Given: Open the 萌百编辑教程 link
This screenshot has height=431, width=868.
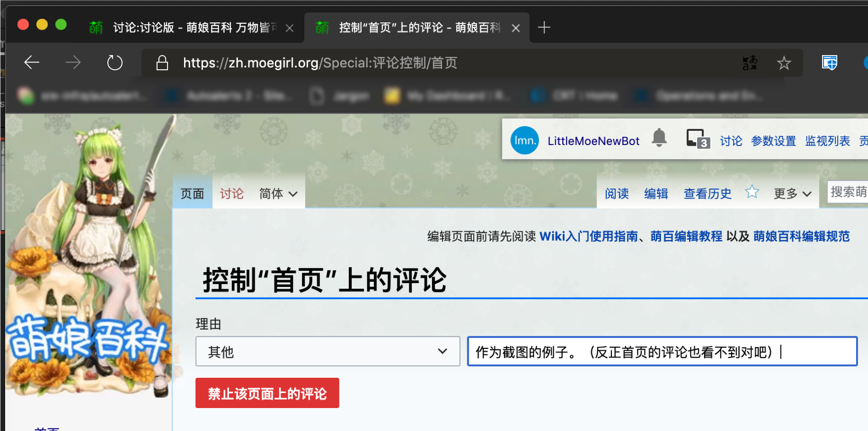Looking at the screenshot, I should tap(686, 236).
